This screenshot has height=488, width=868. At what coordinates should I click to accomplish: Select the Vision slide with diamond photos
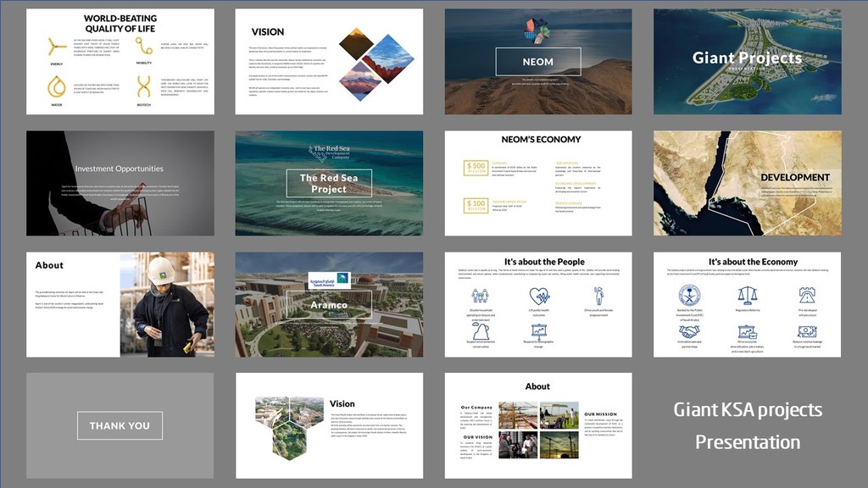(x=329, y=61)
